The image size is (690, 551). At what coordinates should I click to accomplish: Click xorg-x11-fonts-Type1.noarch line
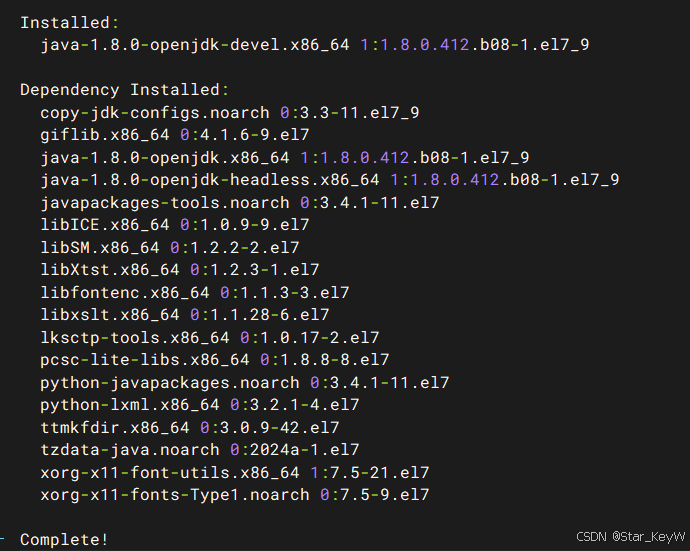(x=235, y=495)
